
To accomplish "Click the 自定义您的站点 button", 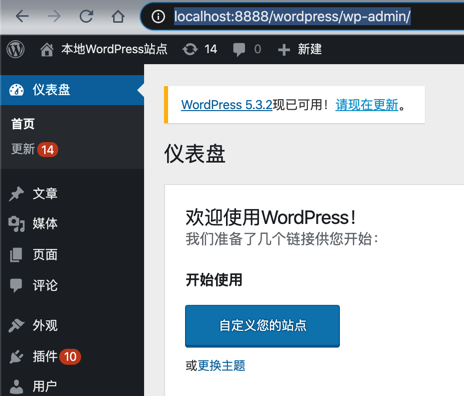I will point(262,326).
